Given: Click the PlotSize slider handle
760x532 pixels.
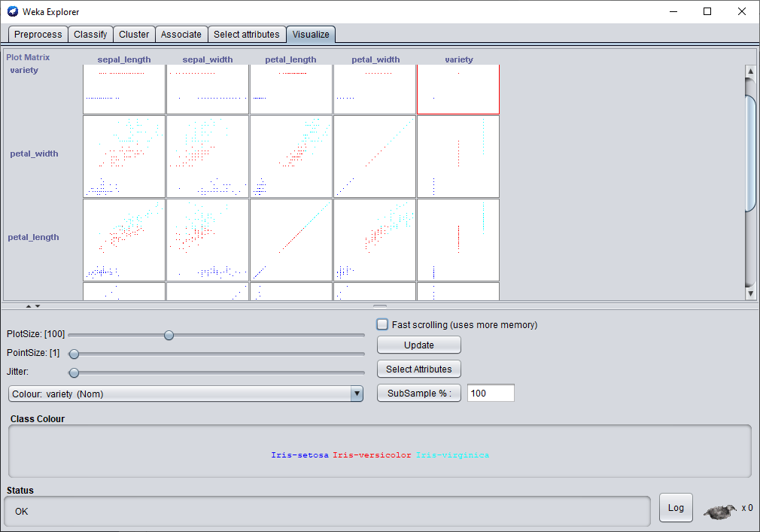Looking at the screenshot, I should [x=169, y=335].
